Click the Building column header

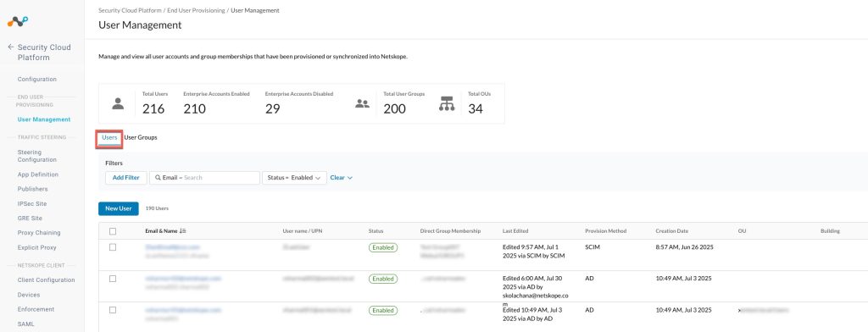(831, 230)
